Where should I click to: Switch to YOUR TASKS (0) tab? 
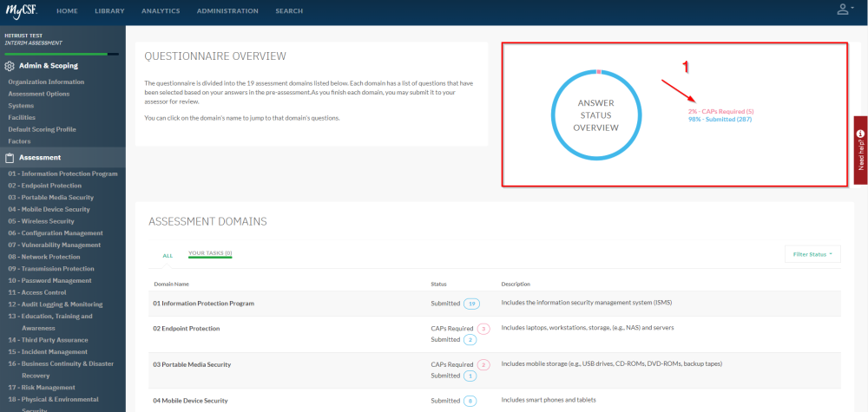[210, 253]
